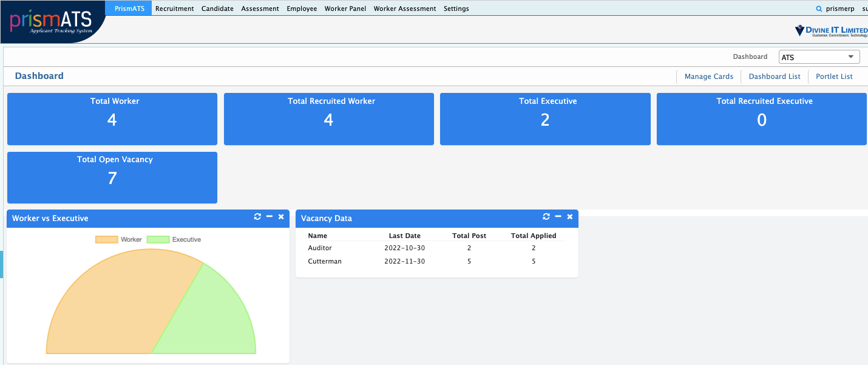This screenshot has width=868, height=365.
Task: Refresh the Worker vs Executive portlet
Action: coord(257,217)
